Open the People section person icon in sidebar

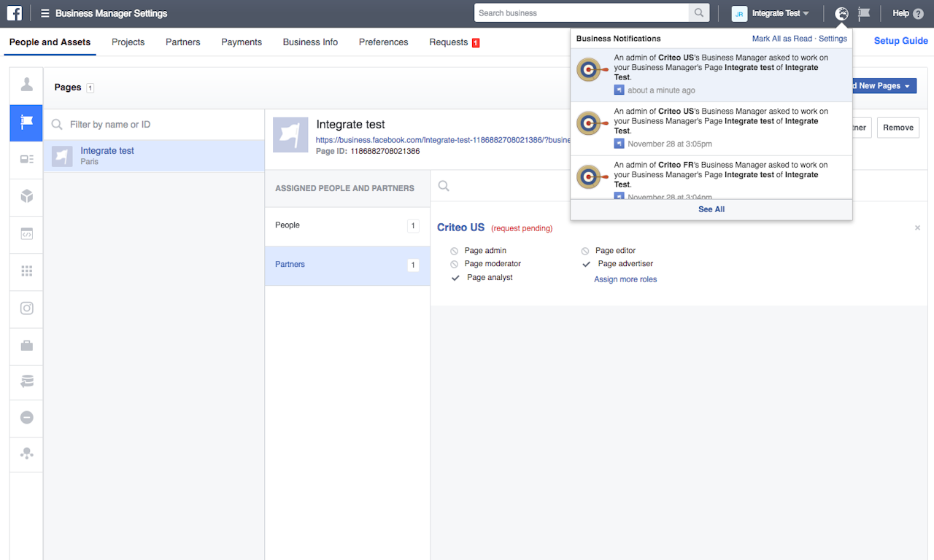click(27, 85)
